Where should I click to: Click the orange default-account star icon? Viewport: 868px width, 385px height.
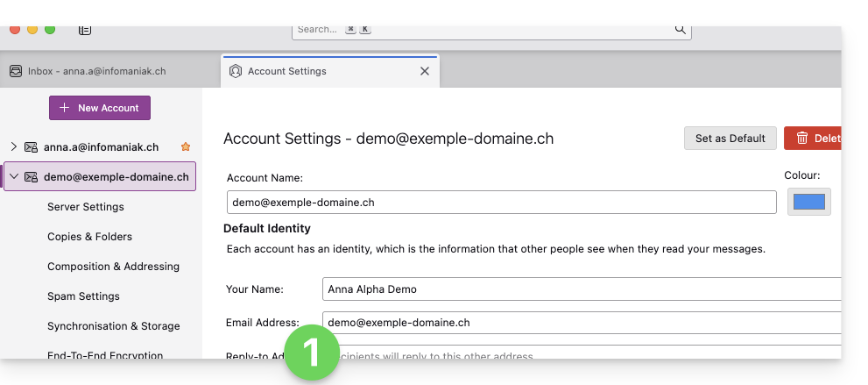tap(185, 147)
